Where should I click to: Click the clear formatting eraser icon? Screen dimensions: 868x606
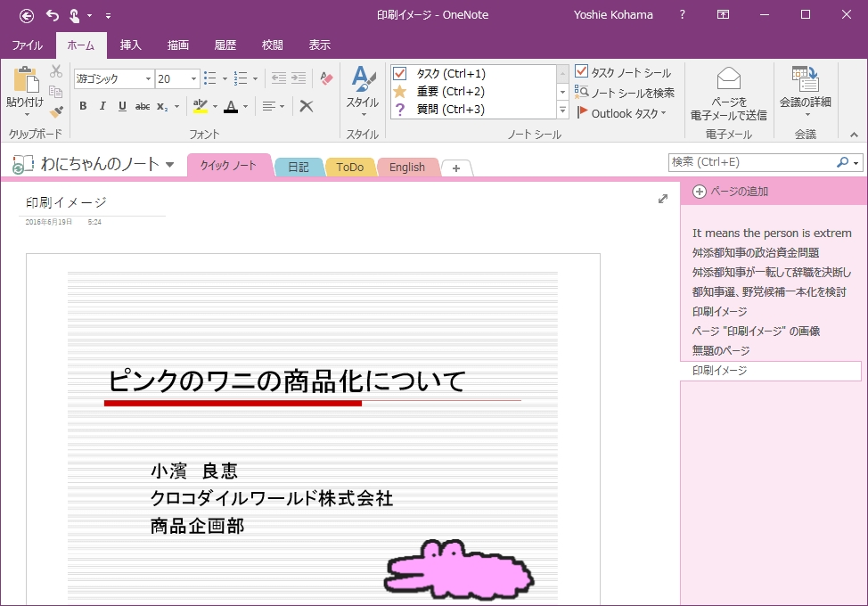326,78
